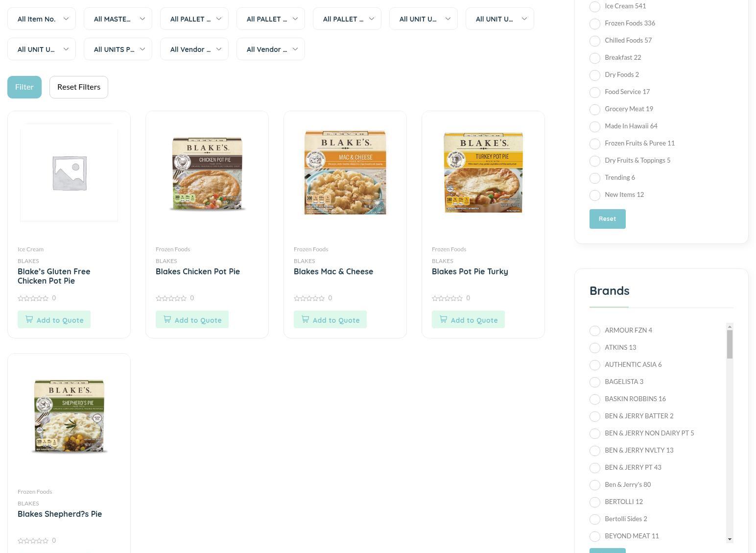Click the Filter button
This screenshot has height=553, width=756.
coord(24,87)
